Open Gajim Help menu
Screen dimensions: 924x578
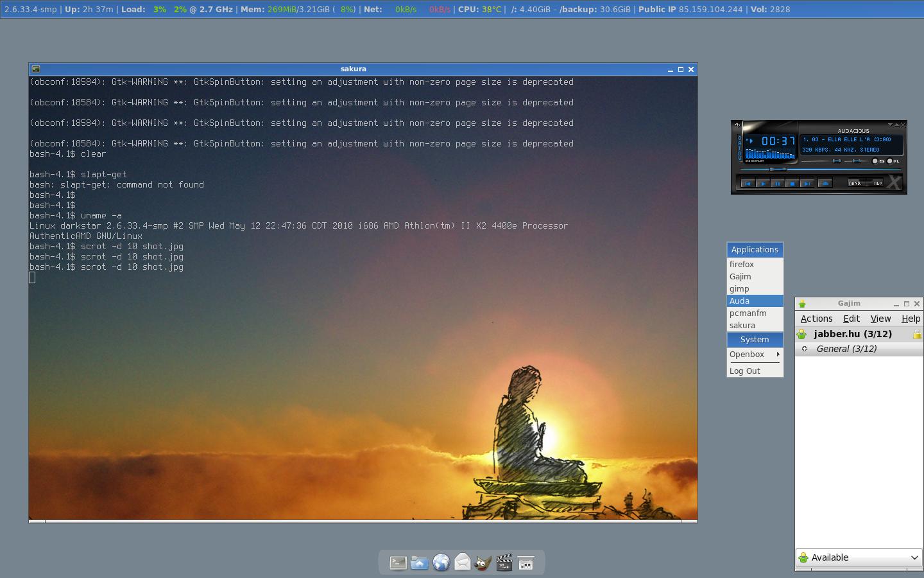(911, 319)
